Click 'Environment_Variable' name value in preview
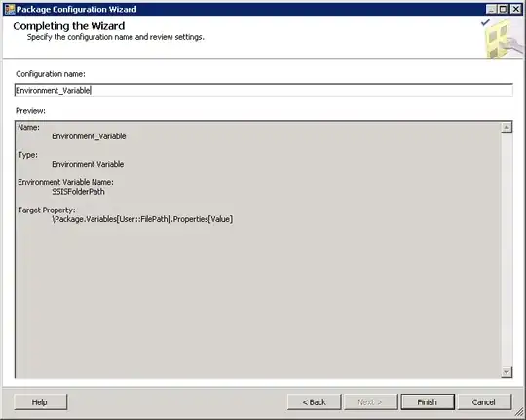The height and width of the screenshot is (420, 526). 89,136
